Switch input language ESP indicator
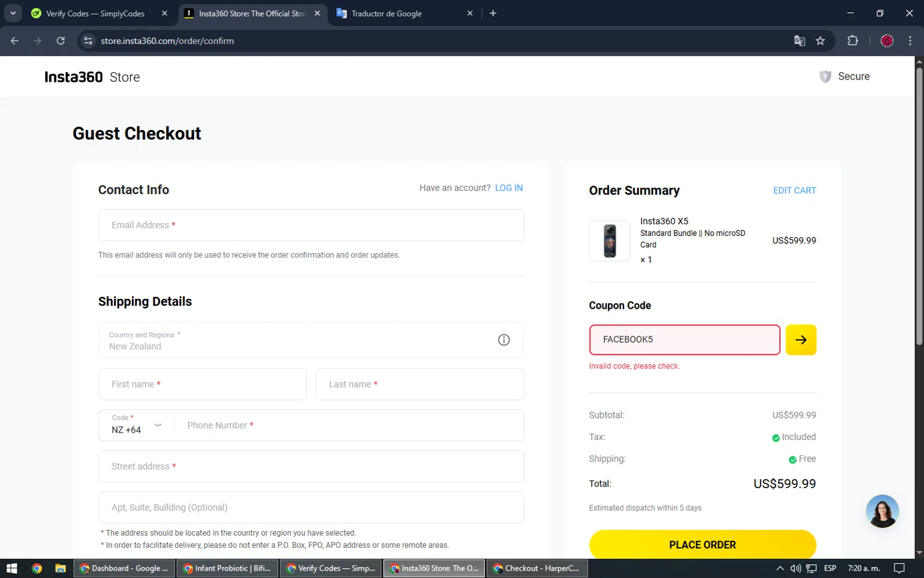The height and width of the screenshot is (578, 924). 830,568
